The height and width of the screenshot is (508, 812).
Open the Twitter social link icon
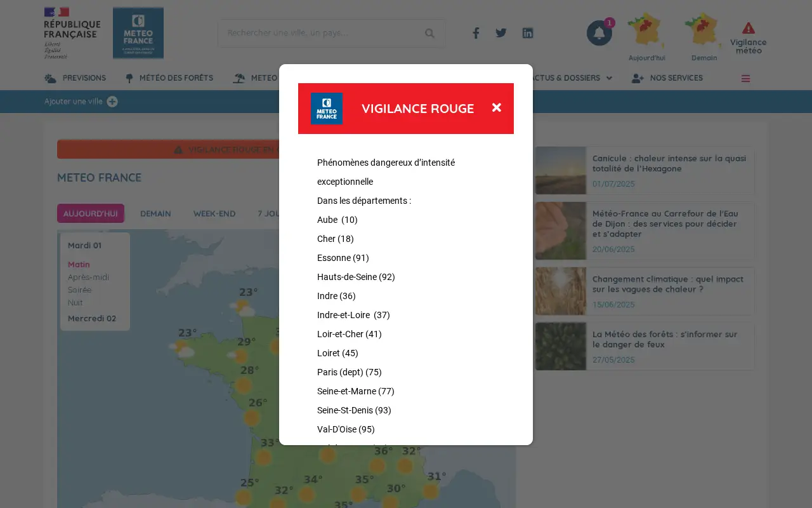[x=501, y=33]
